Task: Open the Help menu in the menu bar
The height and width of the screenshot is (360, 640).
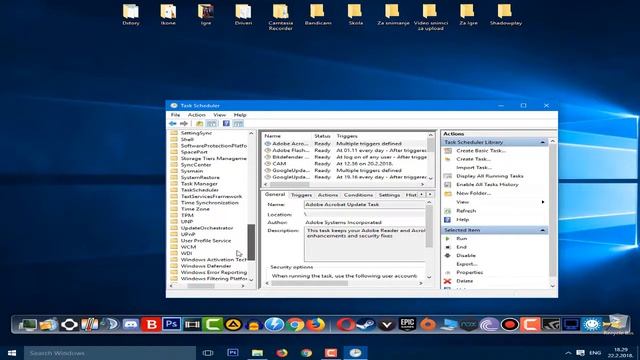Action: (240, 115)
